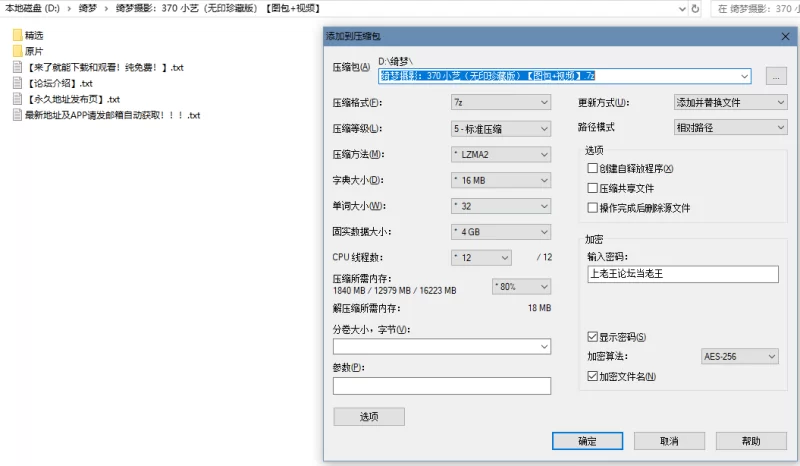800x466 pixels.
Task: Select the 原片 folder name
Action: 34,51
